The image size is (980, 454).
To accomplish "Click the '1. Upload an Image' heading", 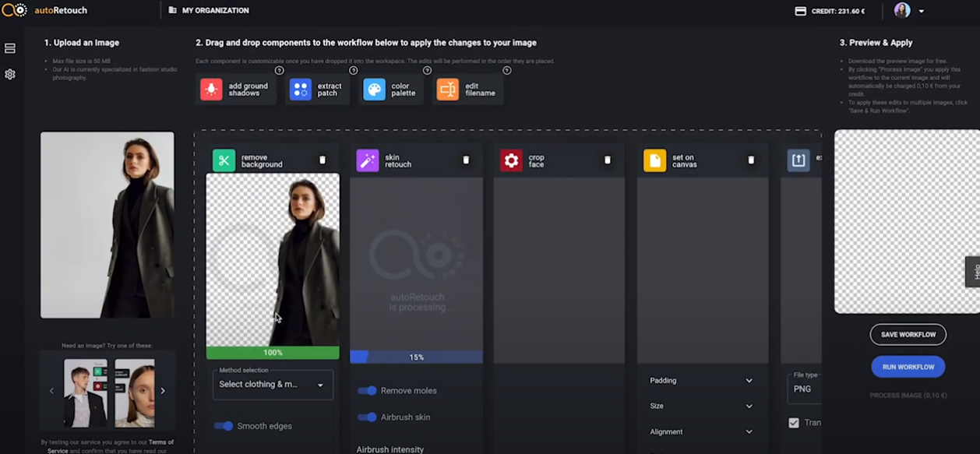I will point(82,43).
